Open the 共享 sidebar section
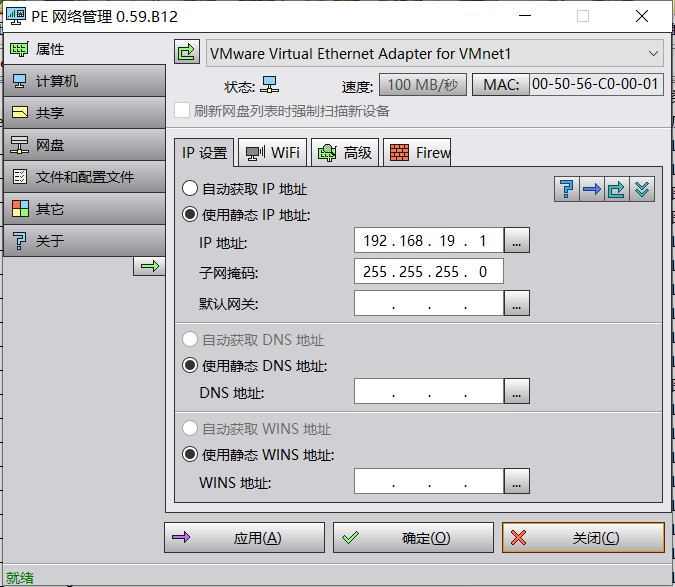Screen dimensions: 675x587 85,113
